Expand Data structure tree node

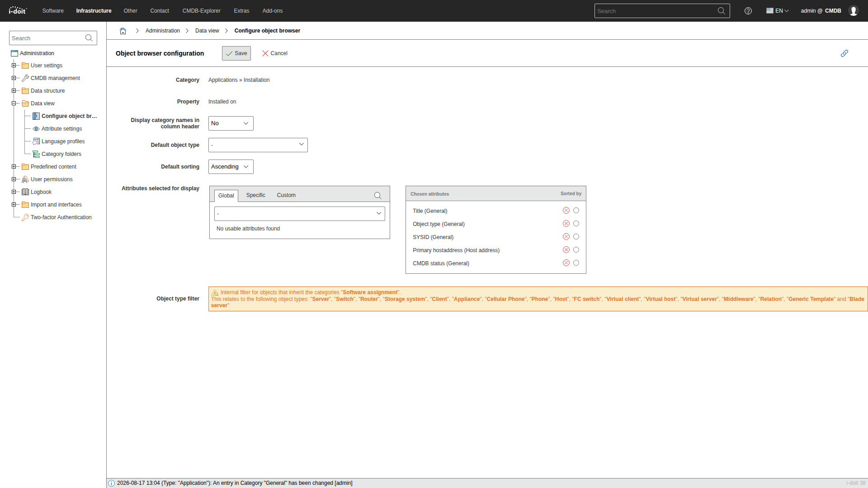coord(14,91)
